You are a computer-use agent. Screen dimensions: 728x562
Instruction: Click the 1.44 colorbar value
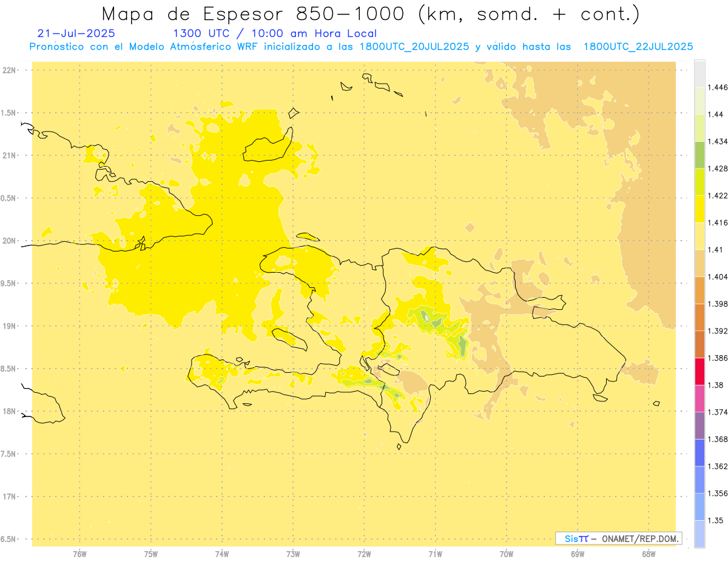715,114
